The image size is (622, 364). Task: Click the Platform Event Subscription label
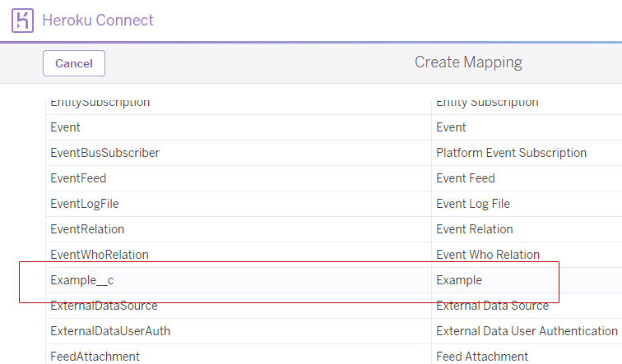pos(511,153)
